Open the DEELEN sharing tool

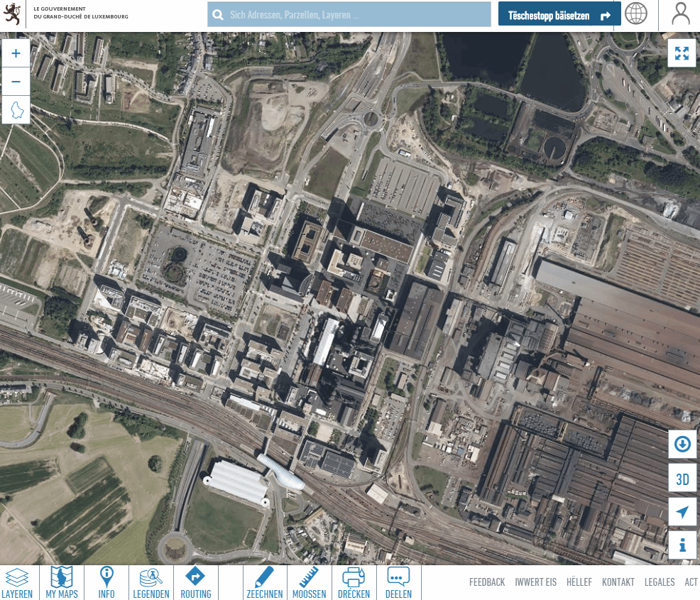tap(398, 582)
